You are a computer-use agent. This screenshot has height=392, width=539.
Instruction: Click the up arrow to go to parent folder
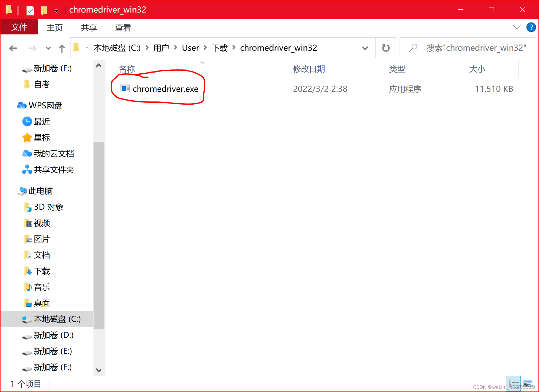pyautogui.click(x=61, y=48)
